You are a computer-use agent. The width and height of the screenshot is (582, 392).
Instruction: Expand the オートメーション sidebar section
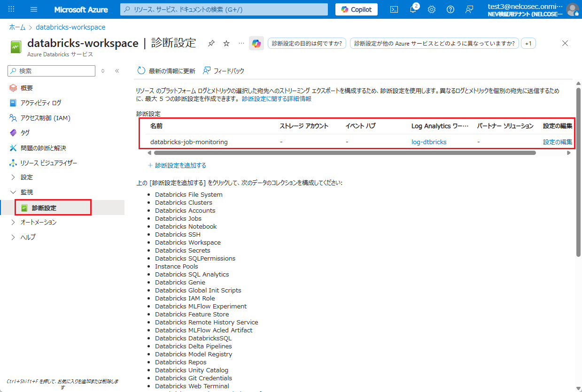click(x=39, y=222)
